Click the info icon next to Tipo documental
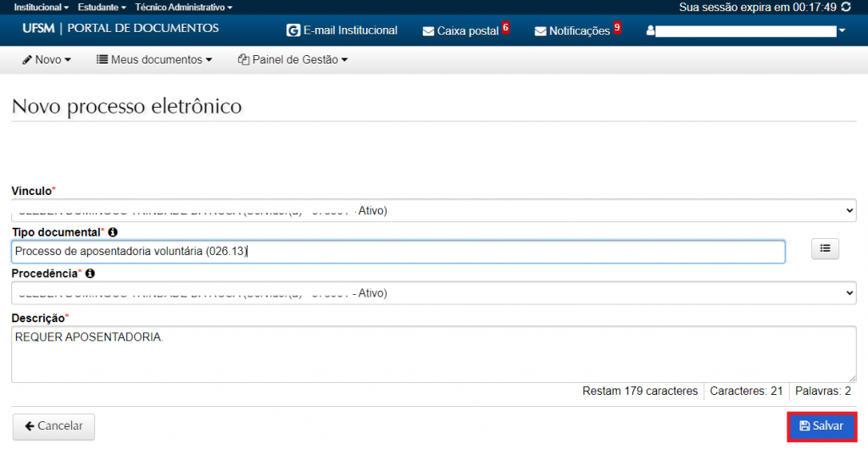This screenshot has height=450, width=868. [x=113, y=232]
